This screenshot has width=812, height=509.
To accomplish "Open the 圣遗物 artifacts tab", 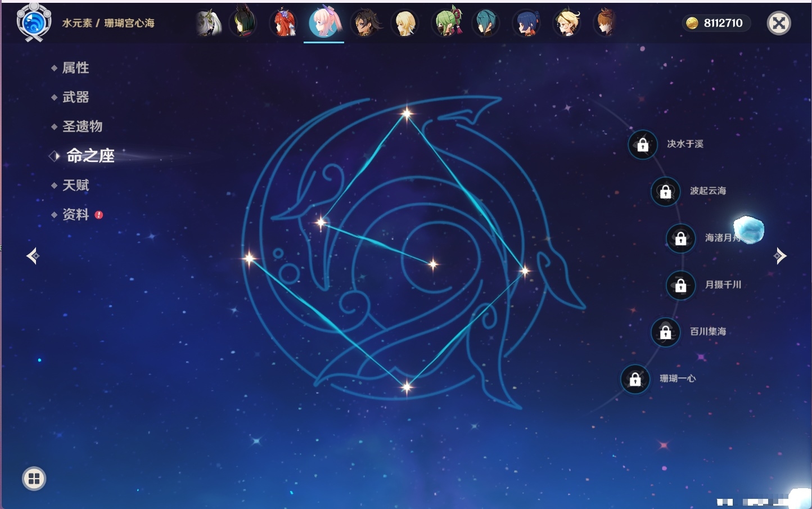I will point(82,127).
